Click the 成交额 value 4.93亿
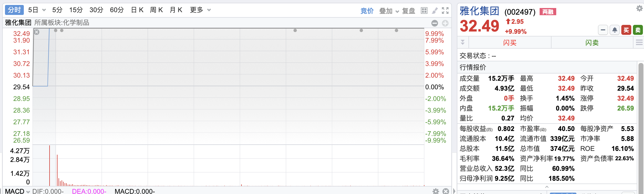The image size is (644, 194). (504, 88)
